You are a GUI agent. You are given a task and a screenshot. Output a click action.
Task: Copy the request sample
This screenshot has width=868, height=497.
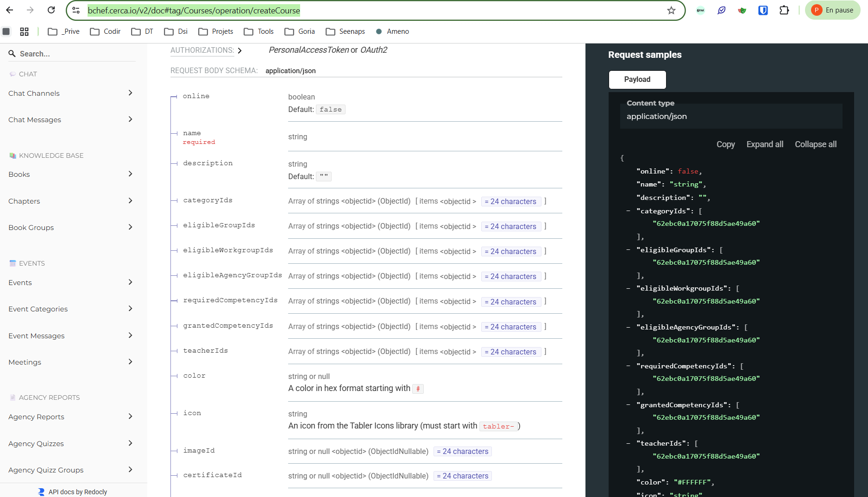(725, 144)
